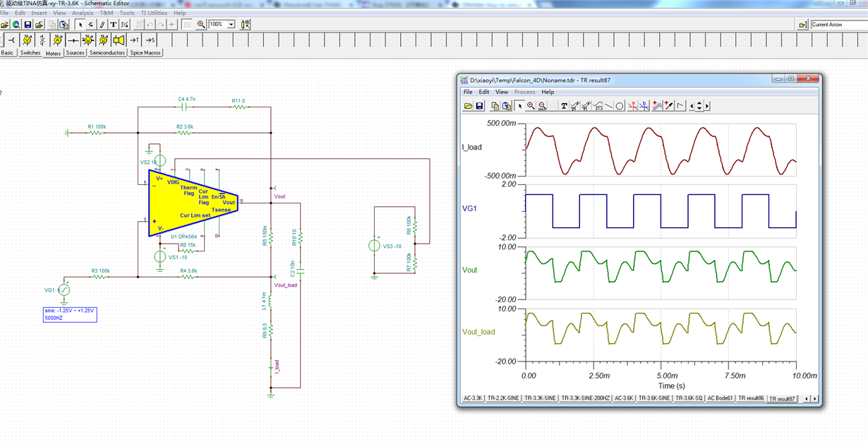Viewport: 868px width, 447px height.
Task: Select the Ammeter component icon
Action: 58,40
